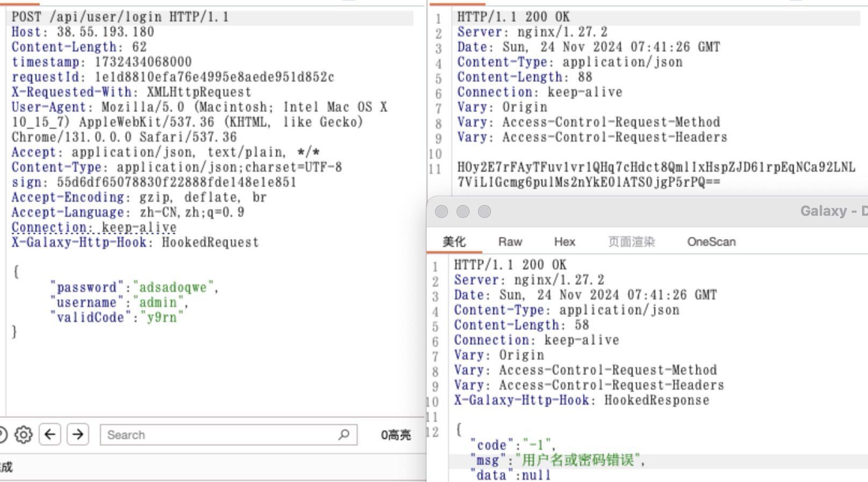
Task: Maximize the Galaxy window
Action: [x=484, y=211]
